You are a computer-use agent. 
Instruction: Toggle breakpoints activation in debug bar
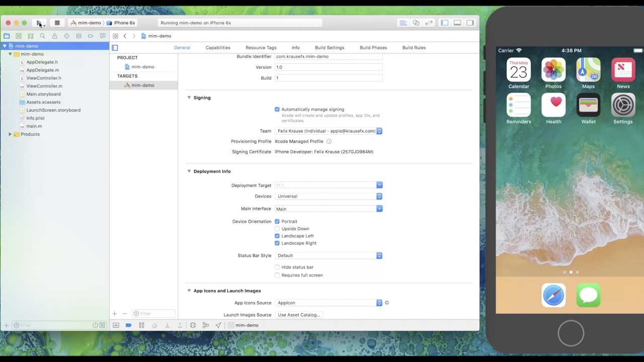[x=128, y=325]
